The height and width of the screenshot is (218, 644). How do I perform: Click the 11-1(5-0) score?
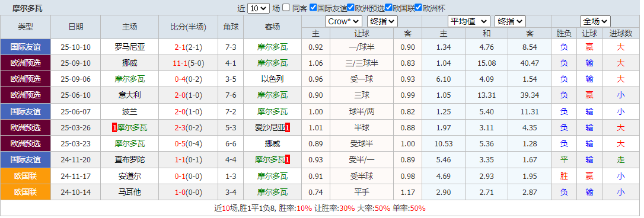[x=189, y=63]
